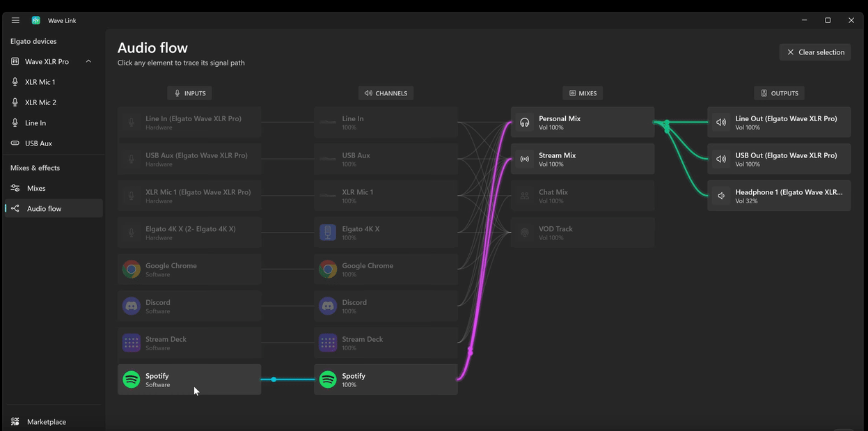
Task: Select XLR Mic 1 channel card
Action: (x=386, y=196)
